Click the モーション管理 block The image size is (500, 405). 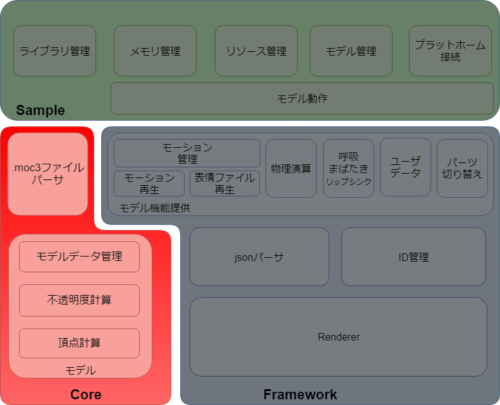[187, 153]
